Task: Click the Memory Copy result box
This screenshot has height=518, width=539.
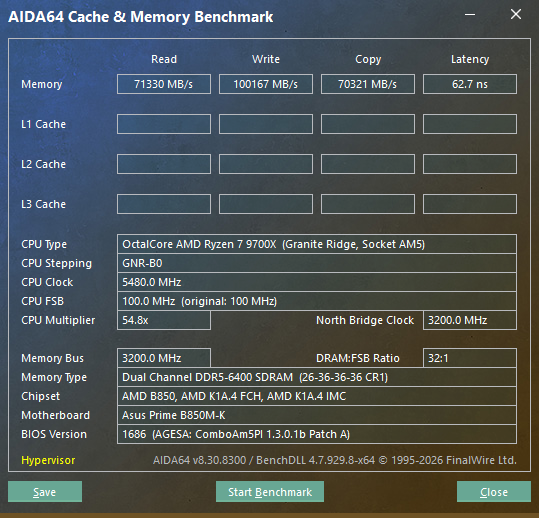Action: pos(368,84)
